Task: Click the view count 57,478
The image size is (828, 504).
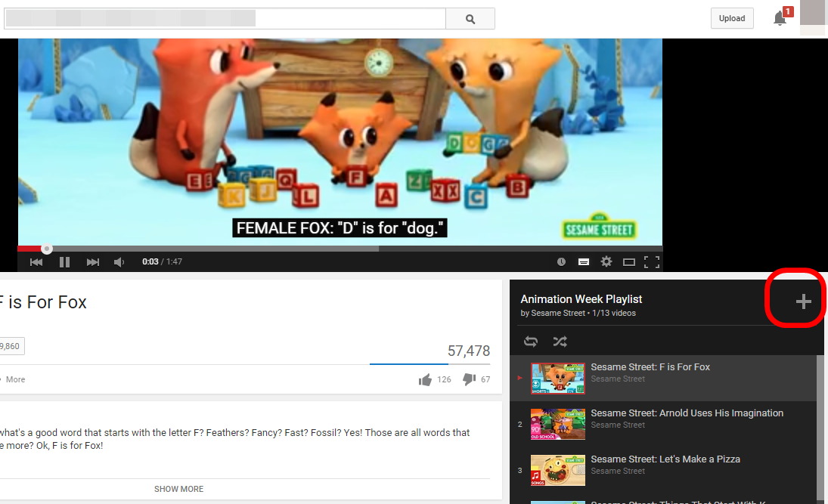Action: tap(468, 351)
